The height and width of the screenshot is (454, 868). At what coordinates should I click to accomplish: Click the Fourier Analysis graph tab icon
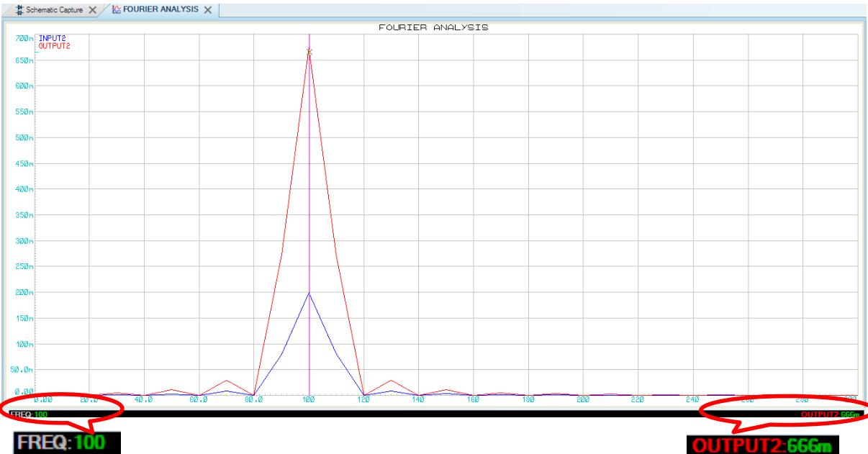coord(117,9)
